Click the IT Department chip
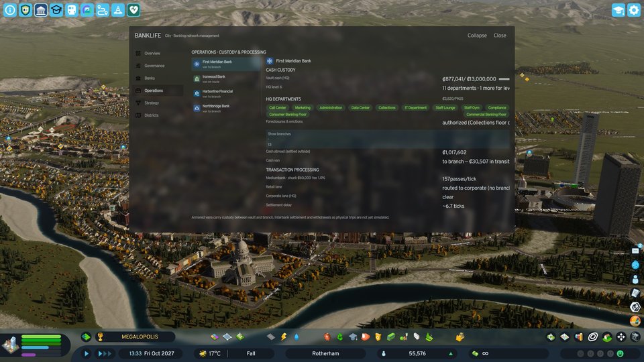The height and width of the screenshot is (362, 644). click(x=415, y=108)
